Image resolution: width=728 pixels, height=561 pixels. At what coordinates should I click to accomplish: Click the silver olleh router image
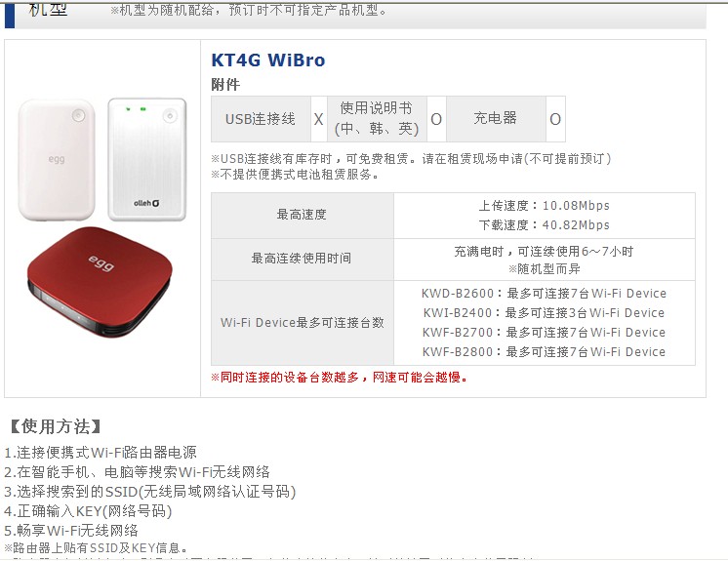146,159
